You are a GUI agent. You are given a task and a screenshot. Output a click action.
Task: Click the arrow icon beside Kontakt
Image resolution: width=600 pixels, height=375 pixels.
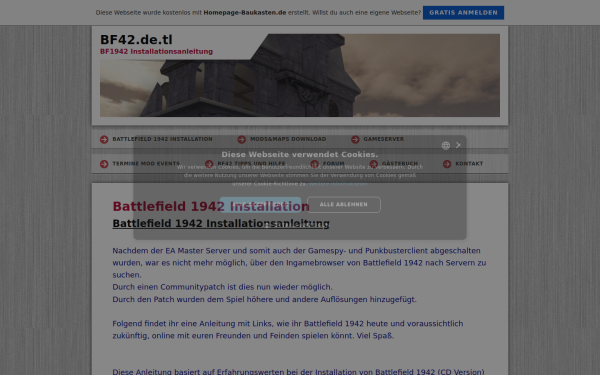tap(447, 164)
